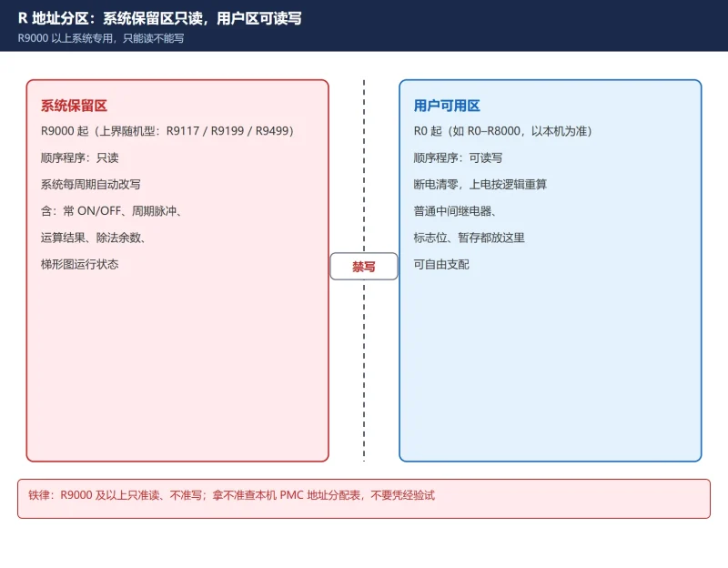Select the blue heading '用户可用区'
The height and width of the screenshot is (568, 728).
pos(447,106)
